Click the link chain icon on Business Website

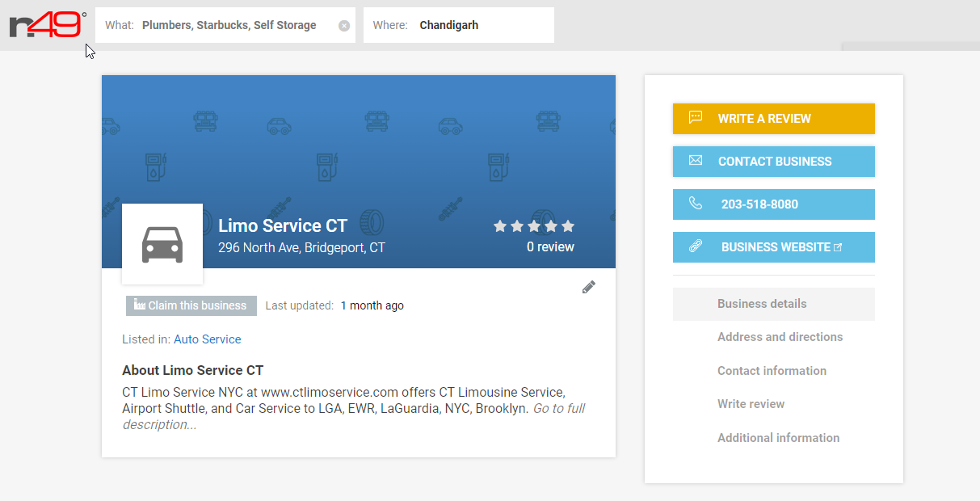point(696,246)
